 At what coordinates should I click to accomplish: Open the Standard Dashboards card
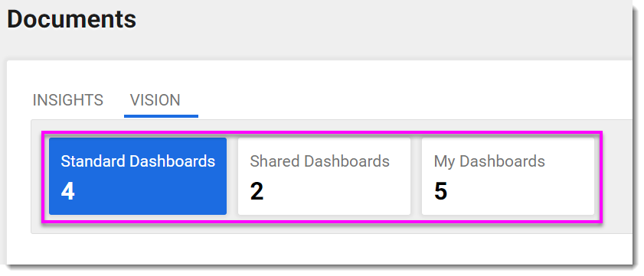point(138,176)
